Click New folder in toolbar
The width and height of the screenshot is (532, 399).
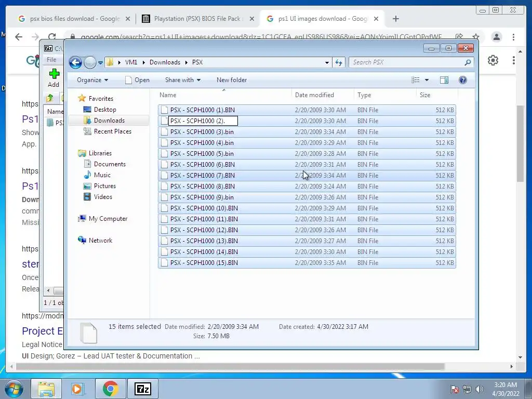point(232,80)
